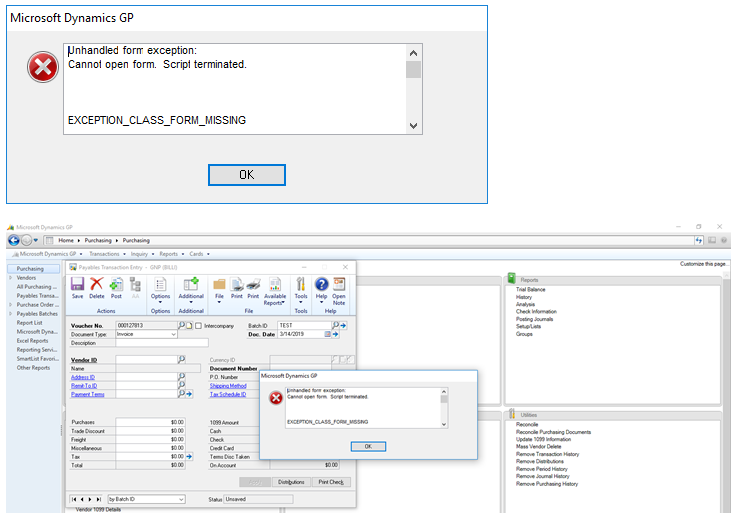This screenshot has height=520, width=738.
Task: Click the Tax field blue expansion arrow
Action: coord(189,456)
